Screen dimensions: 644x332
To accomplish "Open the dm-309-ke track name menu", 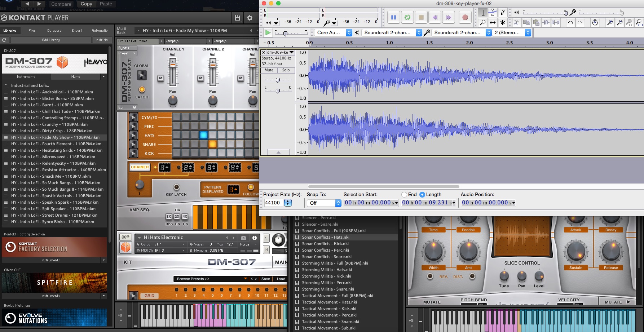I will [x=280, y=52].
